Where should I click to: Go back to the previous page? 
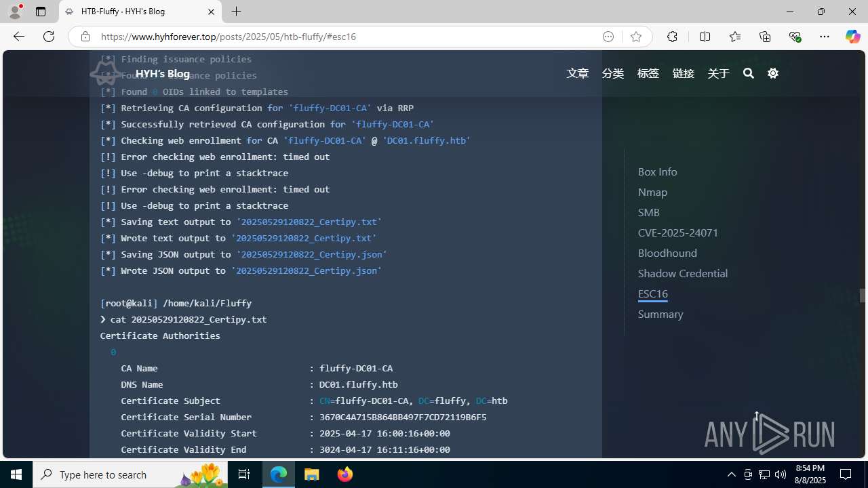pyautogui.click(x=18, y=37)
